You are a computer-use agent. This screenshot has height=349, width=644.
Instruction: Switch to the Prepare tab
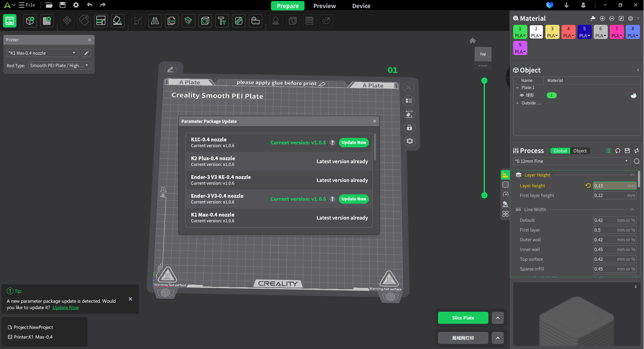point(288,6)
